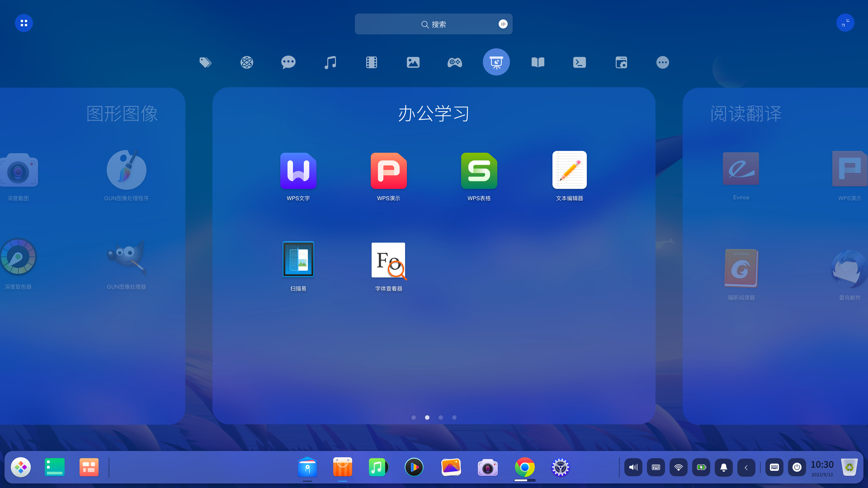Open Wi-Fi network tray menu

pyautogui.click(x=678, y=467)
